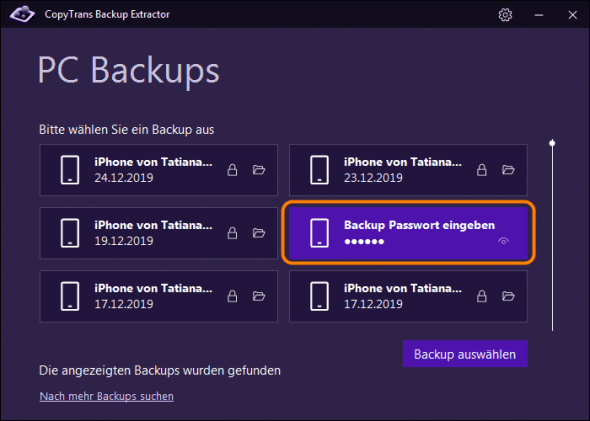Open folder of right 17.12.2019 backup
The height and width of the screenshot is (421, 590).
click(508, 296)
